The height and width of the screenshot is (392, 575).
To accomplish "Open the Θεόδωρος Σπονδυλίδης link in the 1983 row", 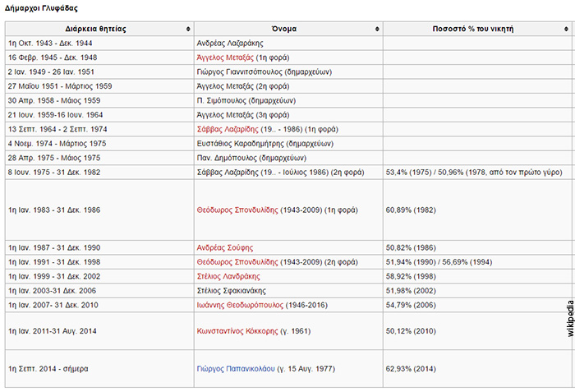I will pos(237,210).
